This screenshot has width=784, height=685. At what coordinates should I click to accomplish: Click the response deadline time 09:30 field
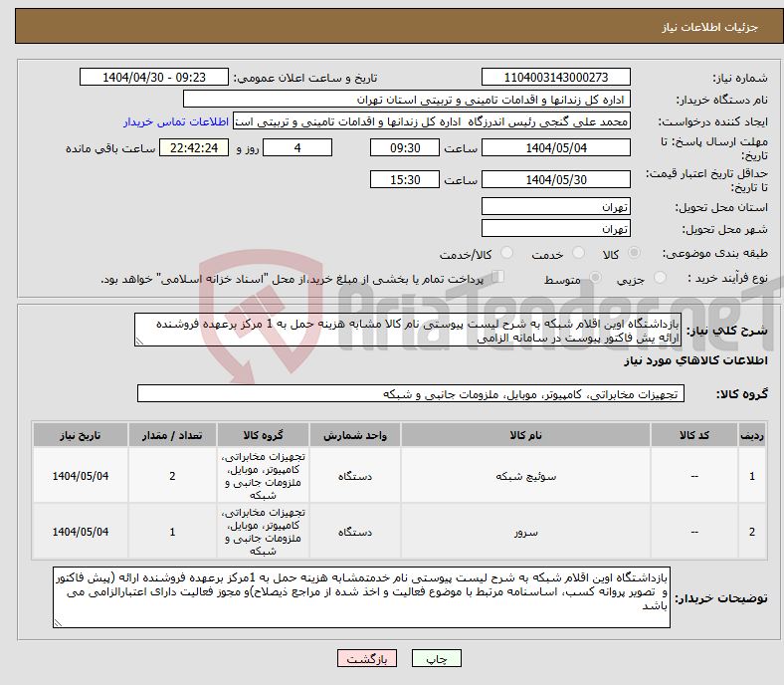click(405, 147)
